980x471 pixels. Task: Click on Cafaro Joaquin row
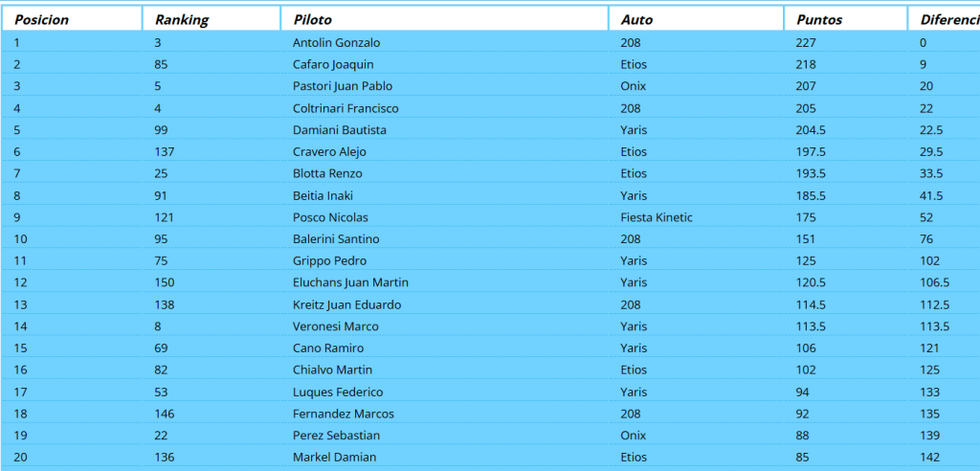(333, 64)
